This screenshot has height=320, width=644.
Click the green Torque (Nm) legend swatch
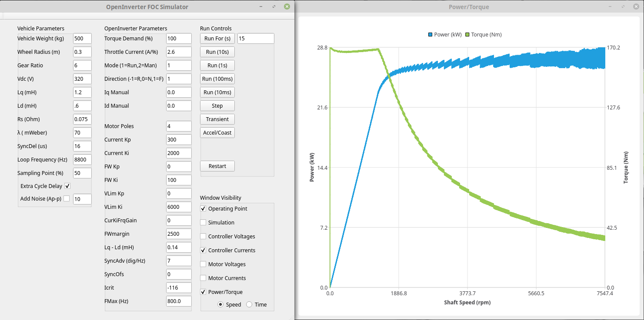click(x=467, y=35)
